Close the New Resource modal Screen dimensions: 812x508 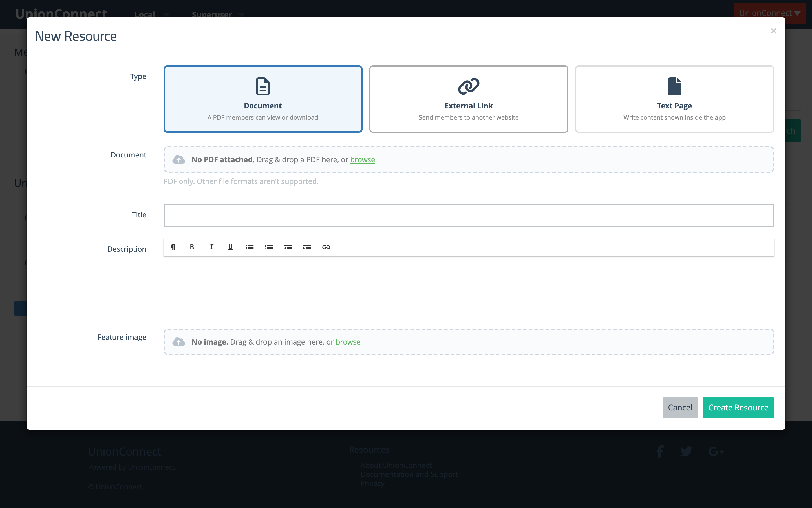point(773,31)
